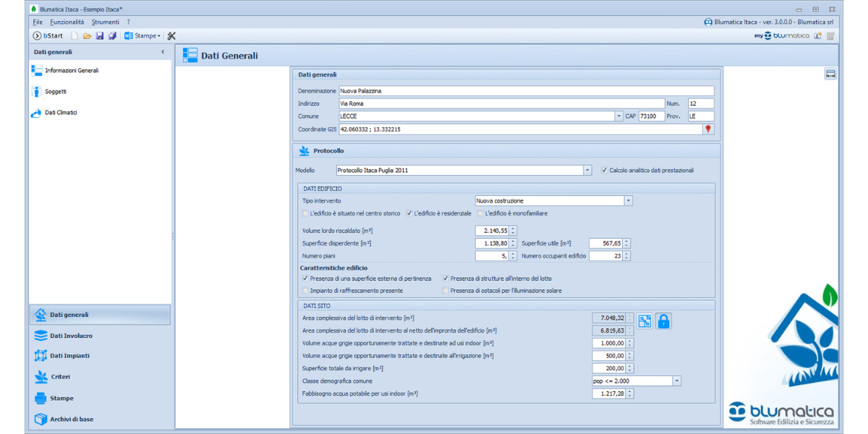Click the bStart button

coord(48,35)
